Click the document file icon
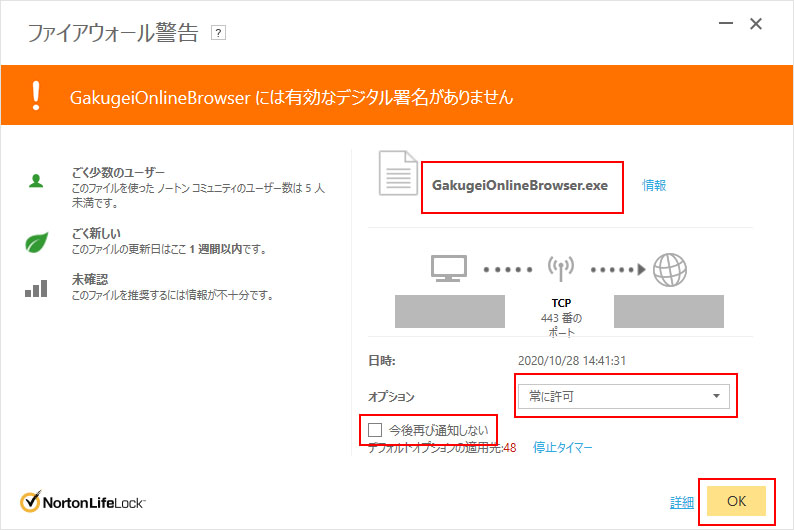Image resolution: width=794 pixels, height=530 pixels. pos(397,174)
